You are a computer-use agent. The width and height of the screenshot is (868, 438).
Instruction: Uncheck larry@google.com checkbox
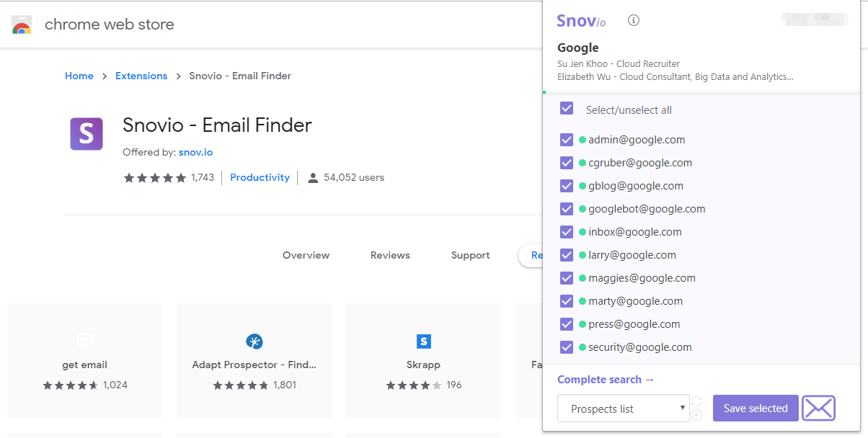click(567, 255)
